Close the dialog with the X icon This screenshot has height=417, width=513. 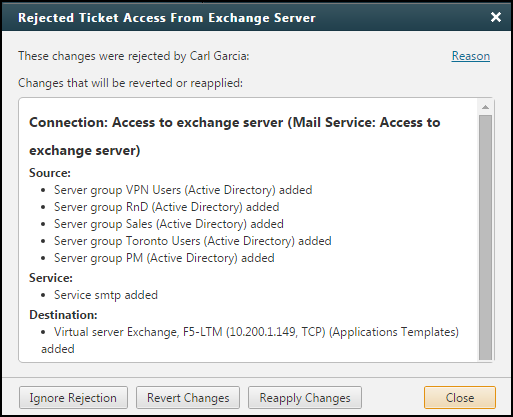coord(496,17)
